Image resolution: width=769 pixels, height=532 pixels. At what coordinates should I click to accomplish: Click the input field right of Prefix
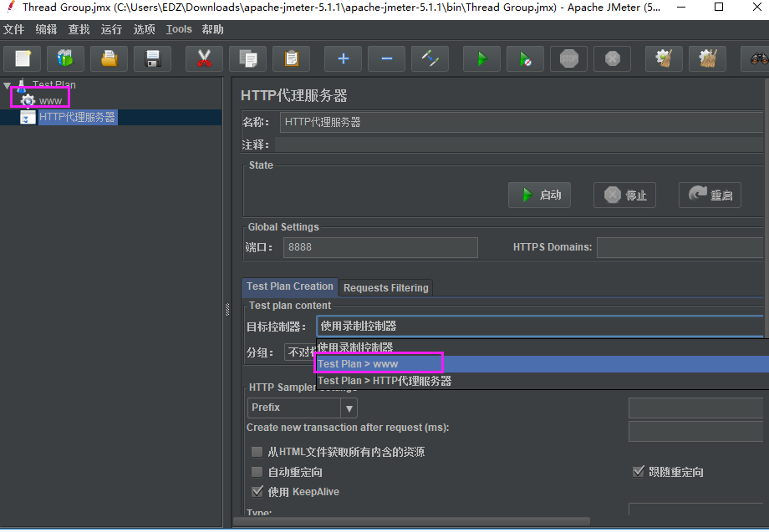(696, 408)
